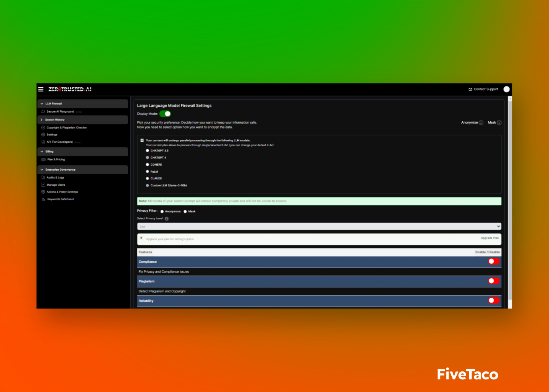Select the PaLM radio button
This screenshot has width=549, height=392.
tap(147, 171)
